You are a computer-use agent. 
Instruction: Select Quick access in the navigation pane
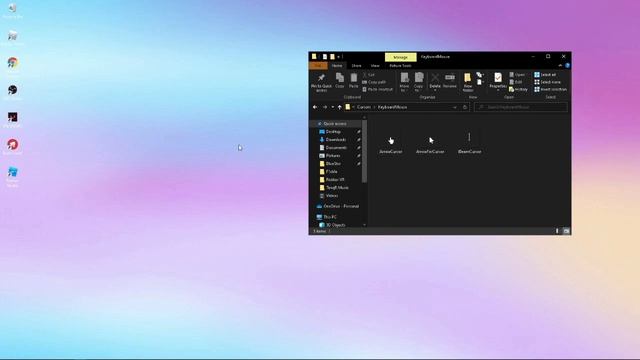coord(335,124)
